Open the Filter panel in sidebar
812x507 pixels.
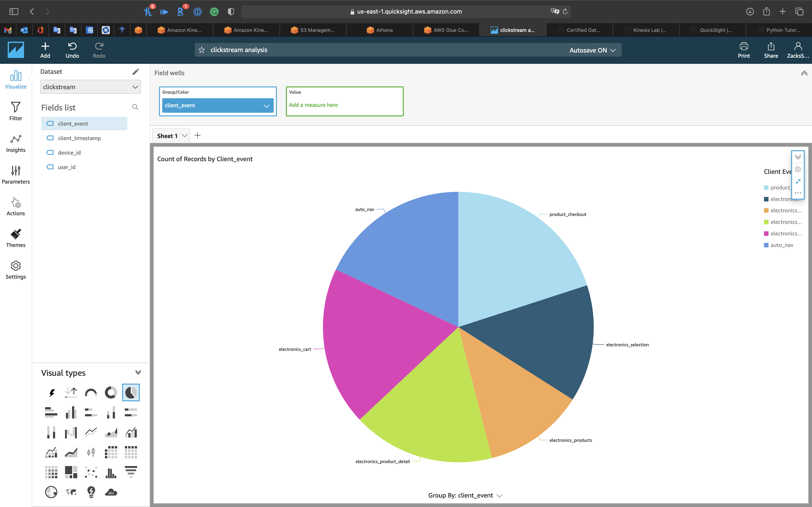15,111
